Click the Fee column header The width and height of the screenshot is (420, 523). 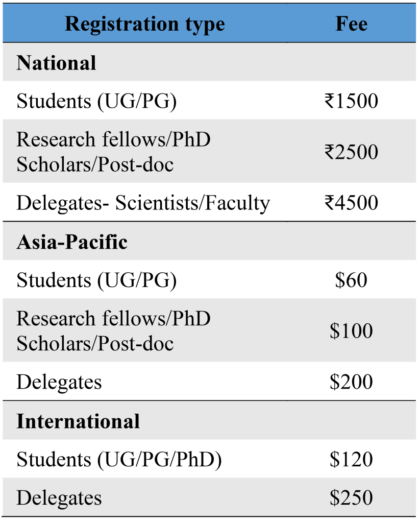351,23
